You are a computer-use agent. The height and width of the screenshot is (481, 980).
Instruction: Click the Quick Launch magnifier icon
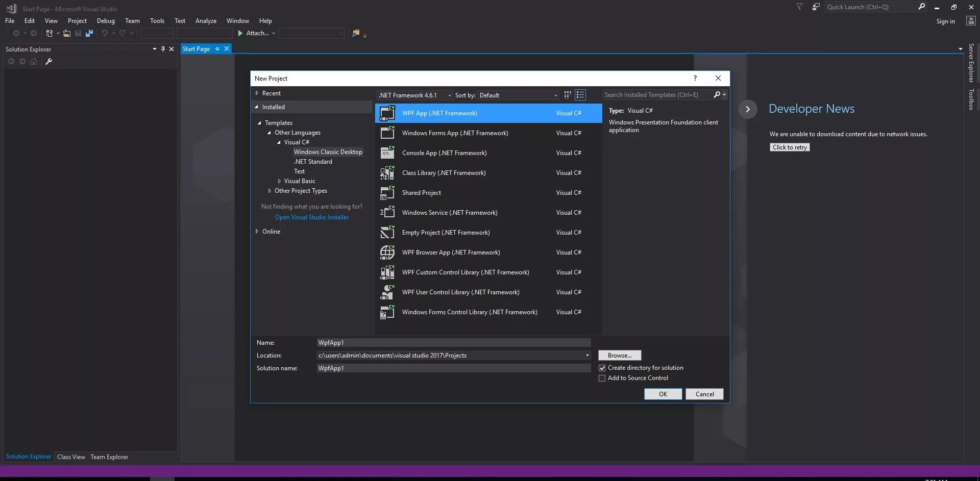tap(921, 7)
